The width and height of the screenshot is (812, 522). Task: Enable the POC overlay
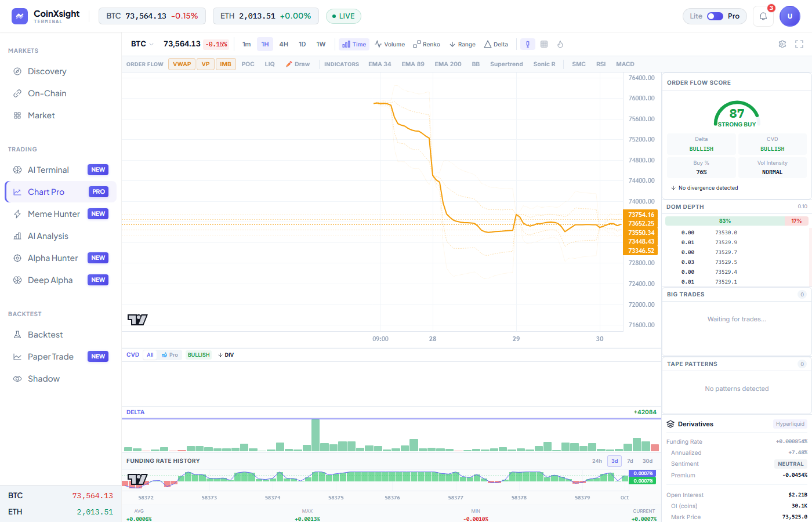click(x=248, y=64)
